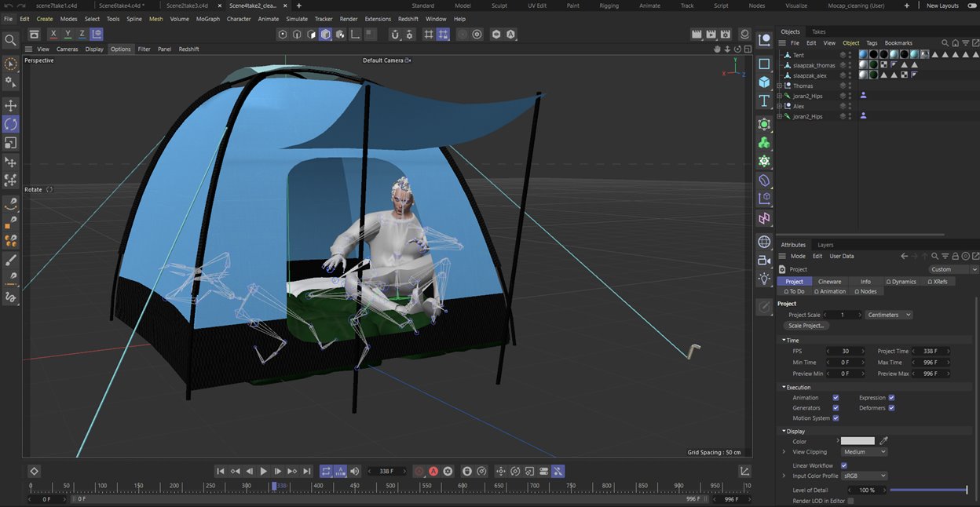The height and width of the screenshot is (507, 980).
Task: Click the Display Color swatch
Action: 859,441
